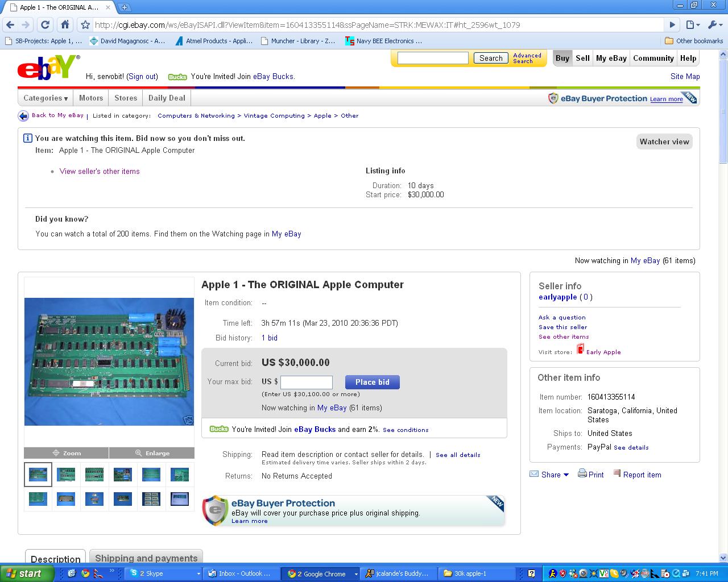The height and width of the screenshot is (582, 728).
Task: Open the 1 bid history link
Action: [x=270, y=338]
